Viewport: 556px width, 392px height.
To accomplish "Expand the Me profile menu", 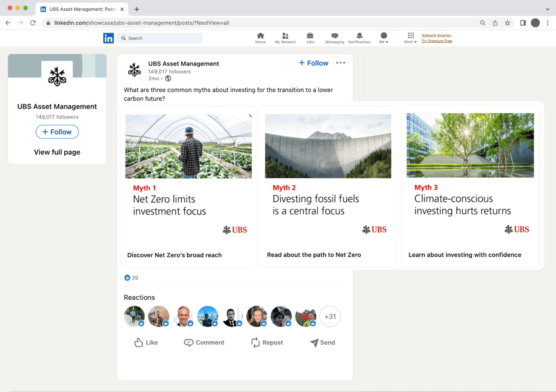I will (x=384, y=38).
